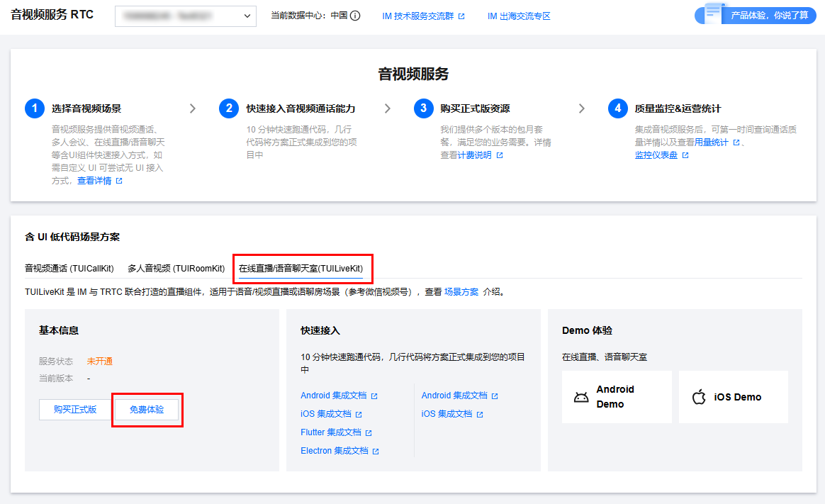Click external icon beside Electron 集成文档
825x504 pixels.
[x=376, y=452]
